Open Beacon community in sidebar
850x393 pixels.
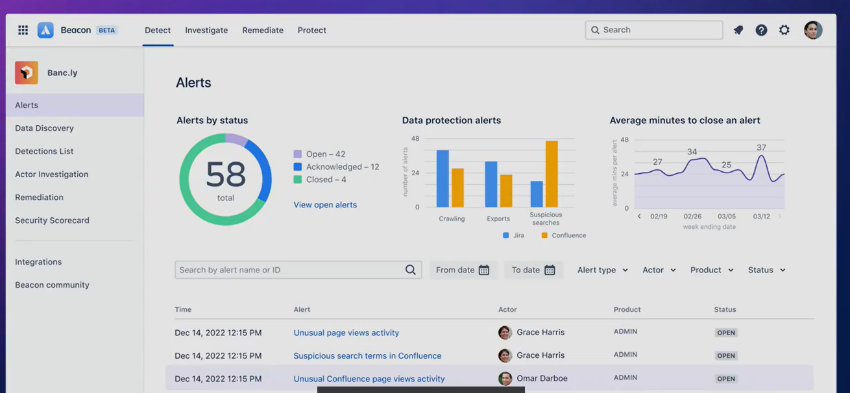tap(52, 285)
